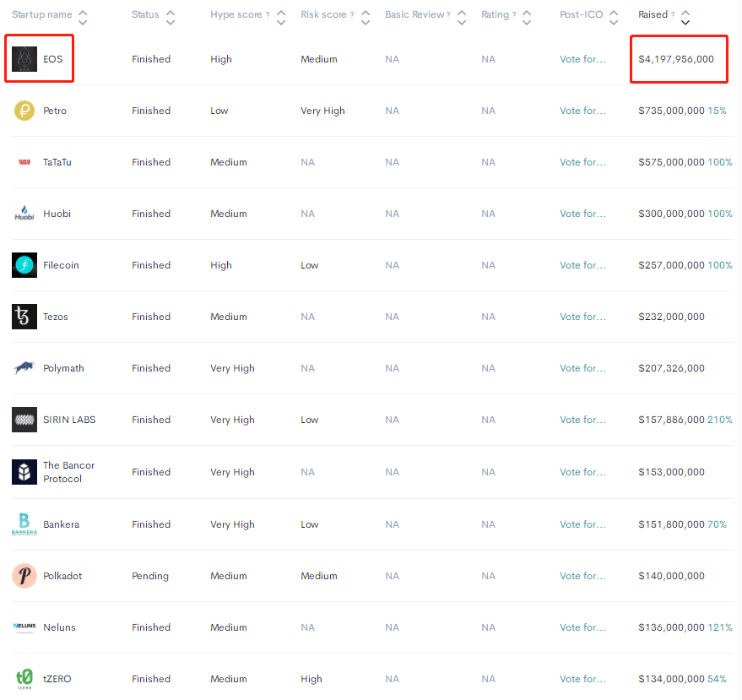The image size is (742, 700).
Task: Click the $257,000,000 Filecoin raised amount
Action: (671, 265)
